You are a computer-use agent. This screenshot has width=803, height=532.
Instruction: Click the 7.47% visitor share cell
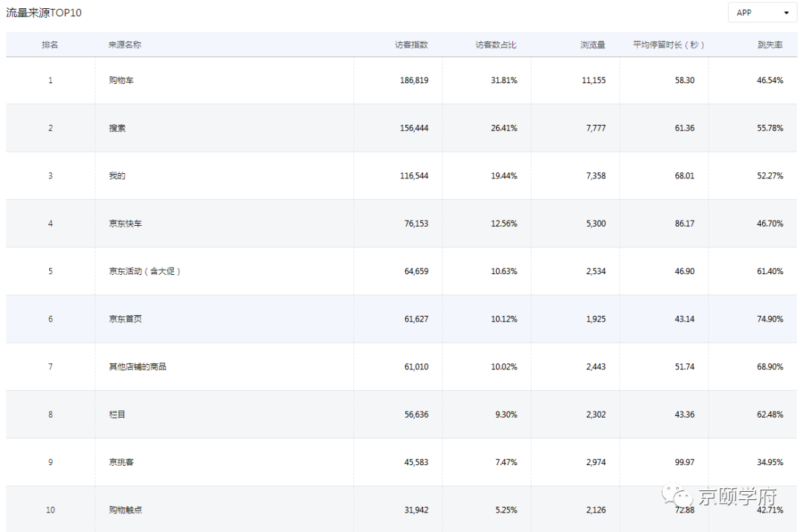[506, 462]
